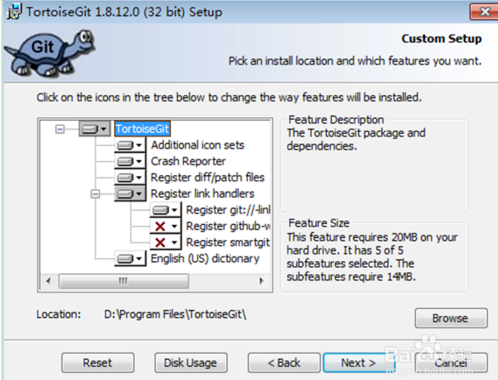The height and width of the screenshot is (380, 498).
Task: Select the Additional icon sets label
Action: (197, 145)
